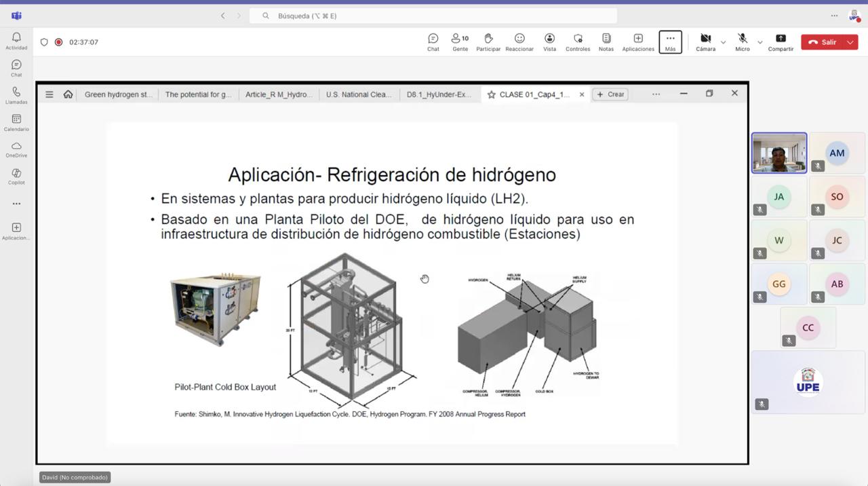Toggle the camera on
The width and height of the screenshot is (868, 486).
click(705, 41)
